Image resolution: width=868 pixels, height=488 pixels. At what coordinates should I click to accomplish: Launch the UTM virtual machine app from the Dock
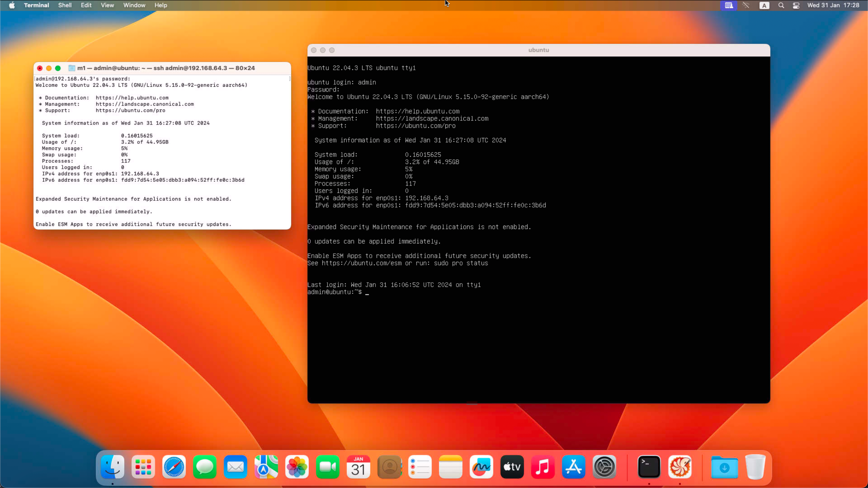click(680, 467)
